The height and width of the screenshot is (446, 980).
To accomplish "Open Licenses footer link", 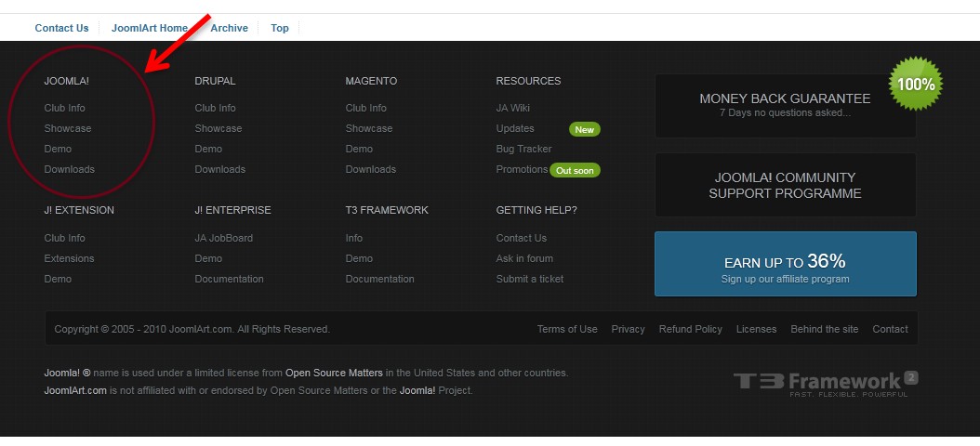I will coord(756,329).
